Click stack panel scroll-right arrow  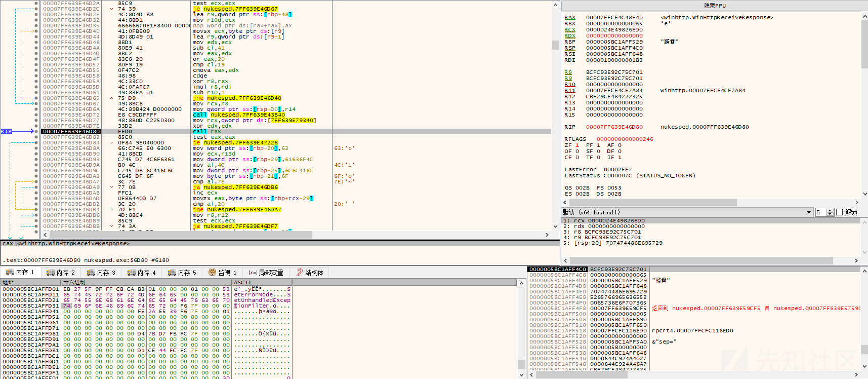(856, 374)
